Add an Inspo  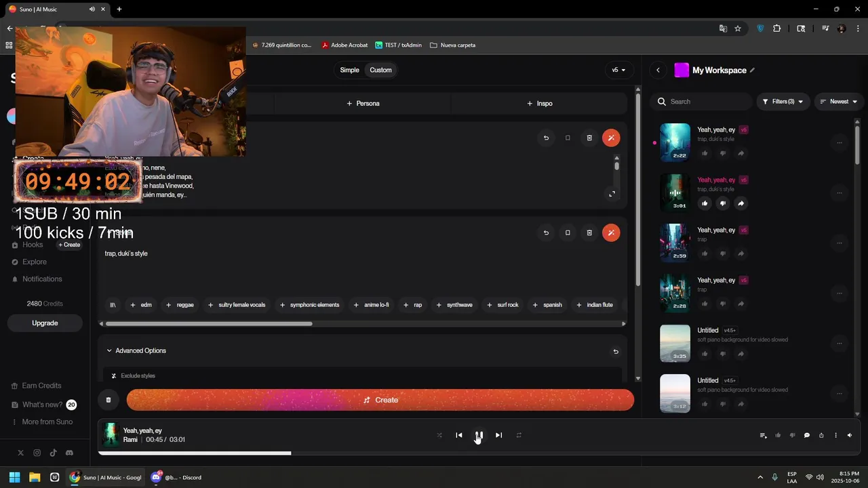[540, 104]
